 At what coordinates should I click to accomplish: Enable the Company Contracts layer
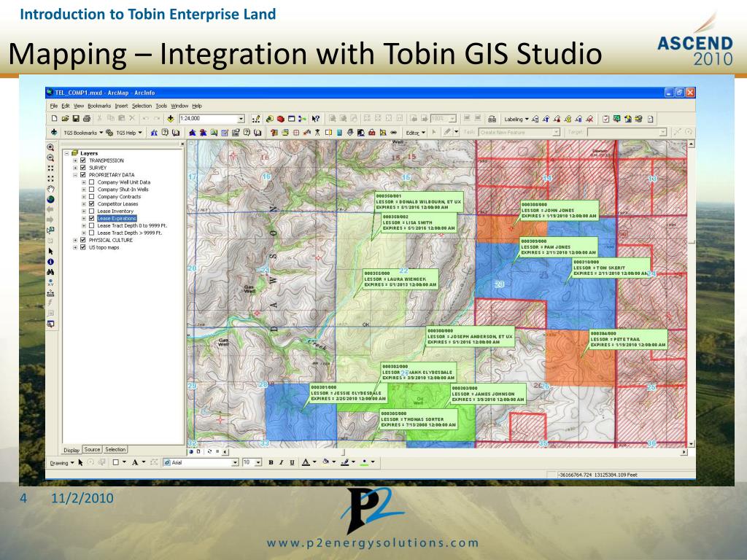pyautogui.click(x=91, y=196)
